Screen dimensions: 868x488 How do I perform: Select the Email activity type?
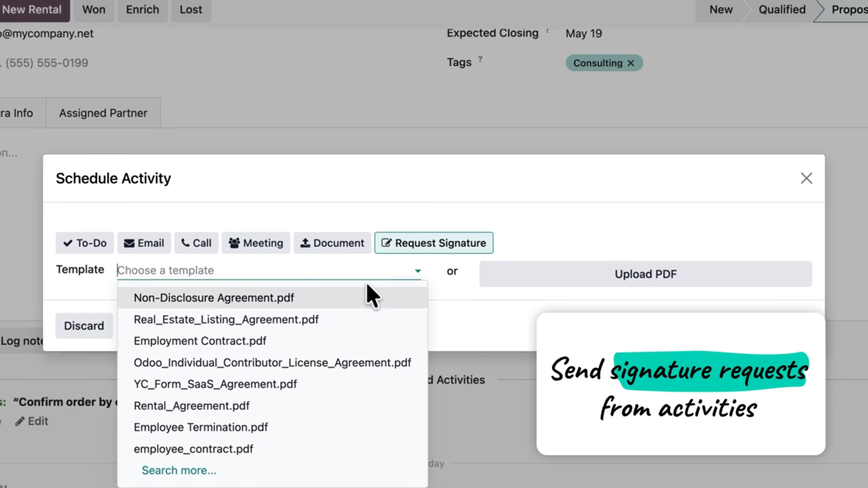[x=144, y=243]
